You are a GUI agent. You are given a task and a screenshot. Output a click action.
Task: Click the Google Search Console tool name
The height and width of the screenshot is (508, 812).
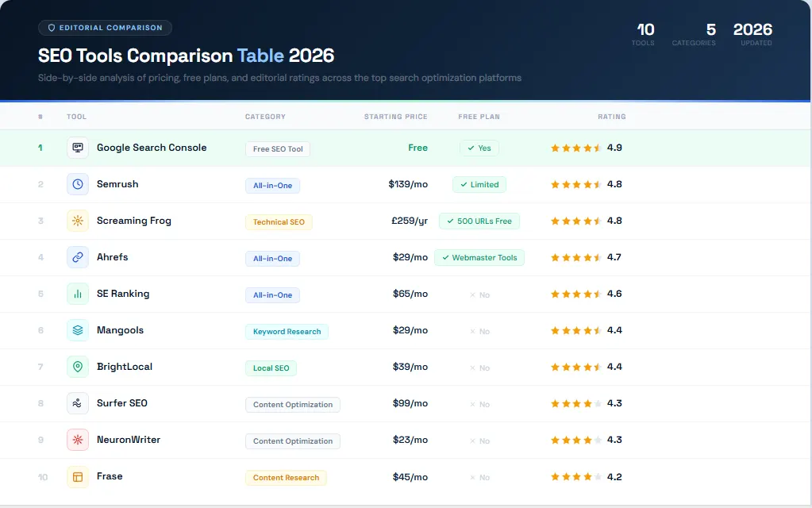(152, 148)
